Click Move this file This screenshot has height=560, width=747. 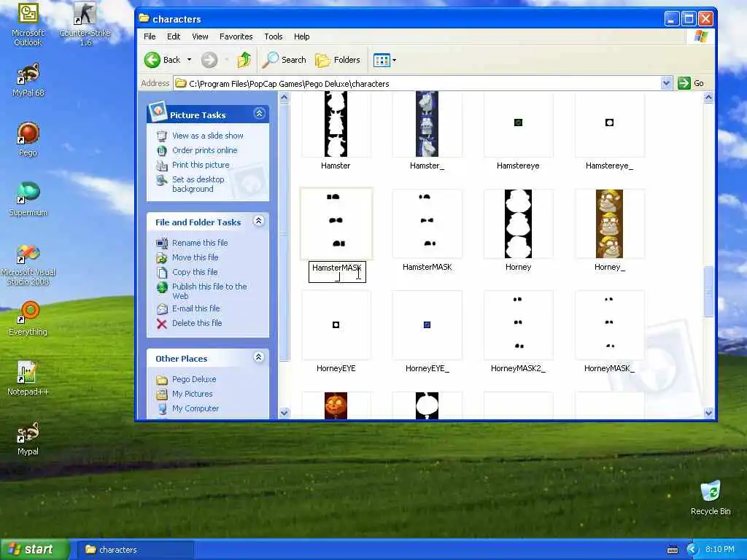click(x=195, y=257)
